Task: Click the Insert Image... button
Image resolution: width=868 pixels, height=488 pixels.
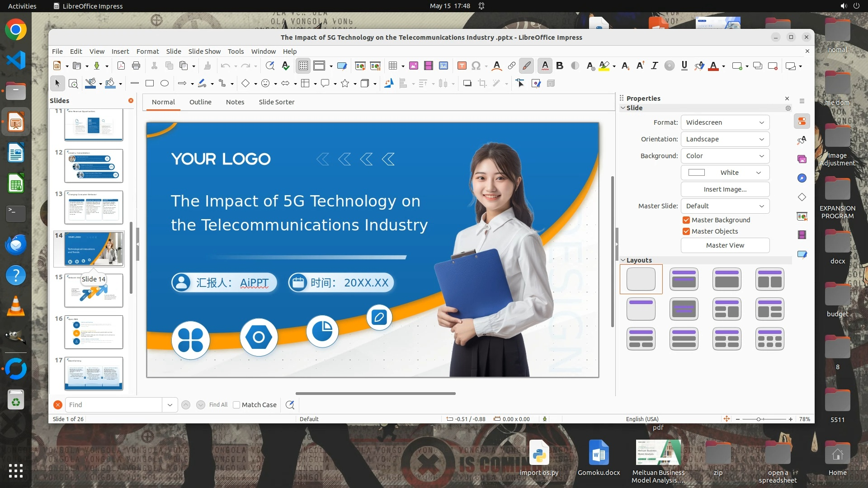Action: click(x=725, y=189)
